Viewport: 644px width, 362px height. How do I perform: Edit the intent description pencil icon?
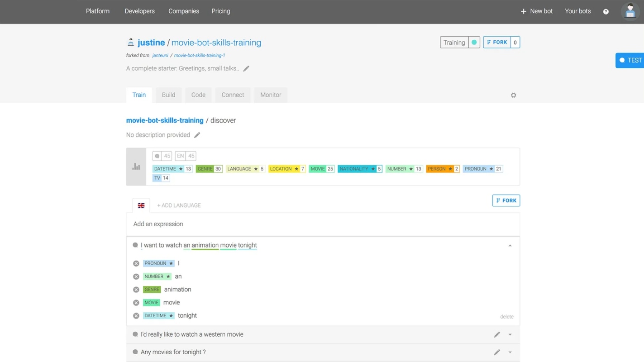197,135
